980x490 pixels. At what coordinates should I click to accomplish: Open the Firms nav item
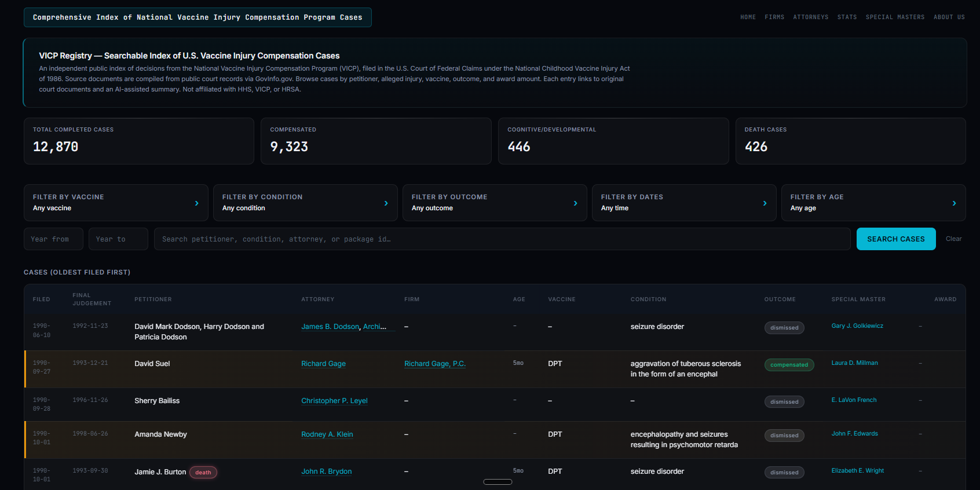click(774, 17)
